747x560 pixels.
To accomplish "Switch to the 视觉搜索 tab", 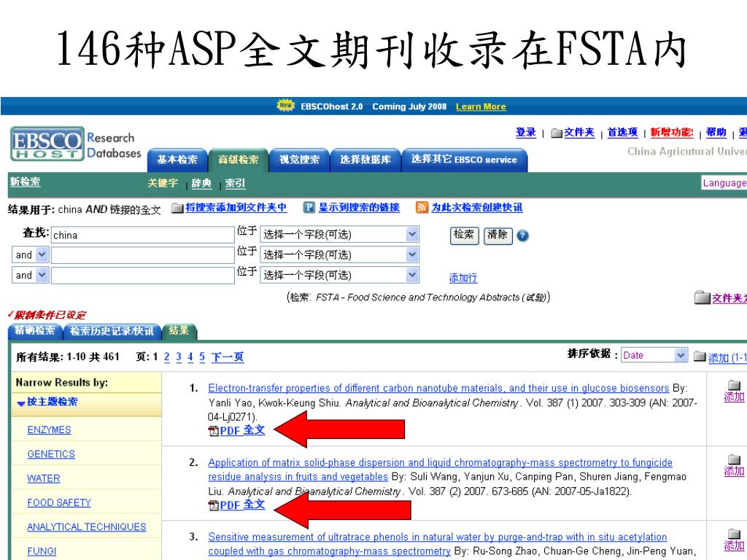I will tap(299, 160).
